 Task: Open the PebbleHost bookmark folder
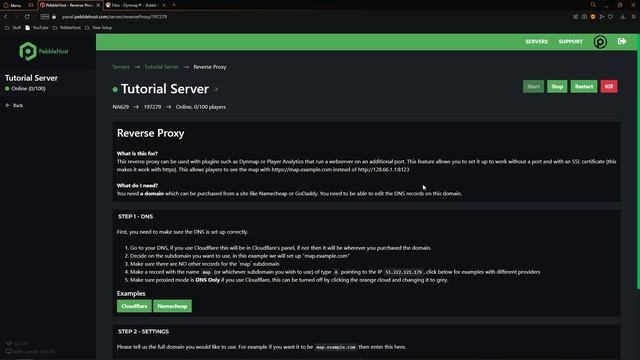click(67, 28)
